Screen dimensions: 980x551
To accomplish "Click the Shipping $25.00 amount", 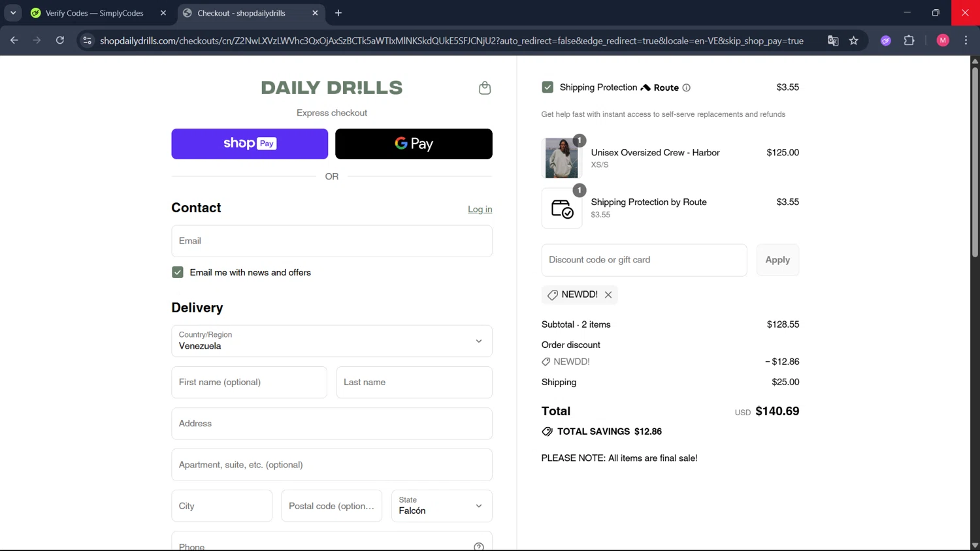I will pos(785,382).
